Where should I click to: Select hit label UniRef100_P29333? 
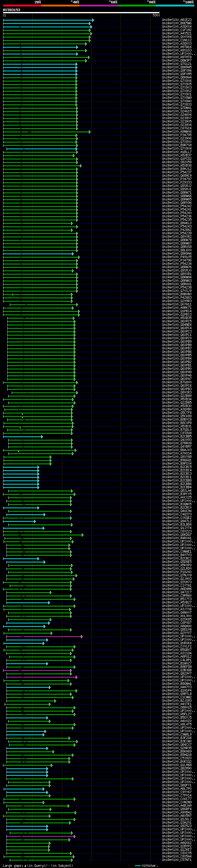[177, 183]
